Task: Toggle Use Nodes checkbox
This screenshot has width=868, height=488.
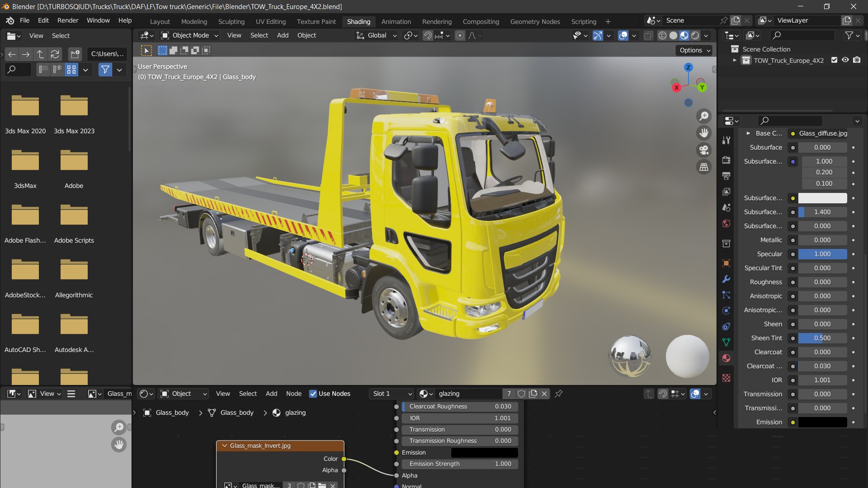Action: [313, 394]
